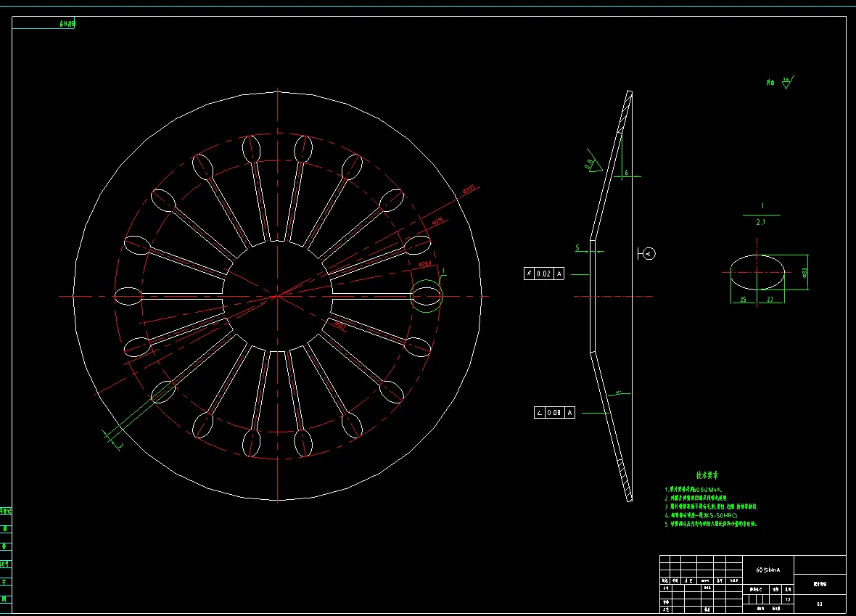The height and width of the screenshot is (616, 856).
Task: Select the green technical requirements heading
Action: (x=707, y=476)
